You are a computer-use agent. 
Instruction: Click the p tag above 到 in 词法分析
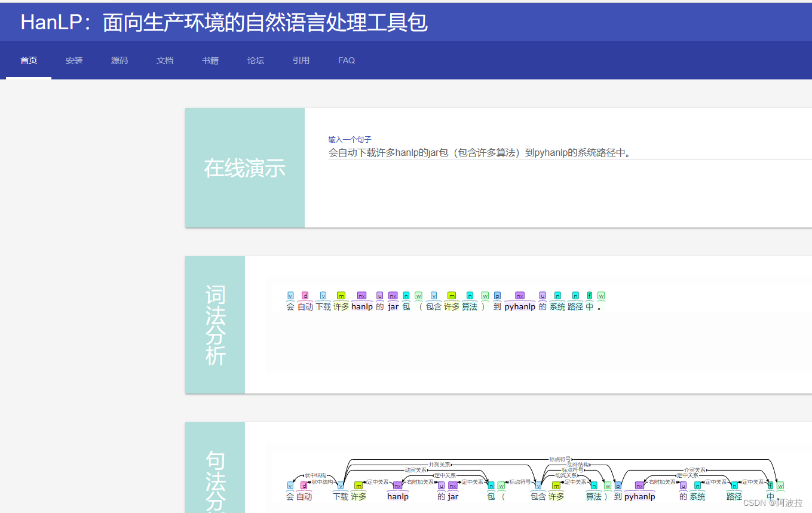(x=497, y=296)
